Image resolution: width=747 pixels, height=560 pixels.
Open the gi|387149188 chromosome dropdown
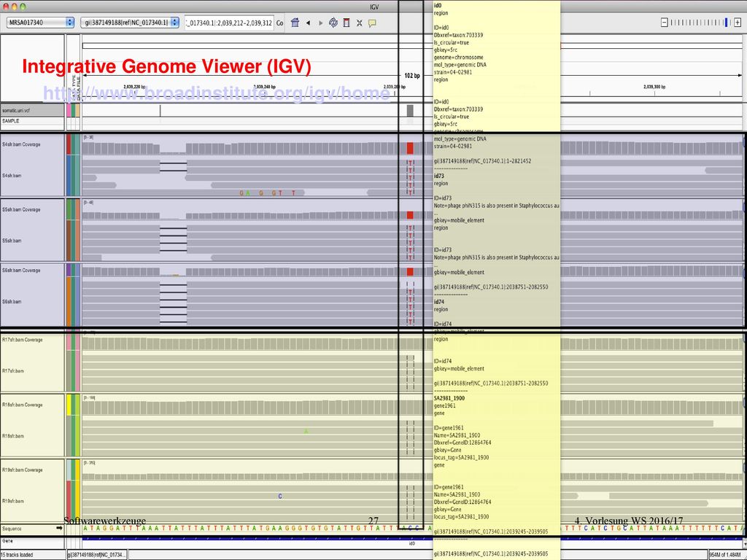(130, 23)
